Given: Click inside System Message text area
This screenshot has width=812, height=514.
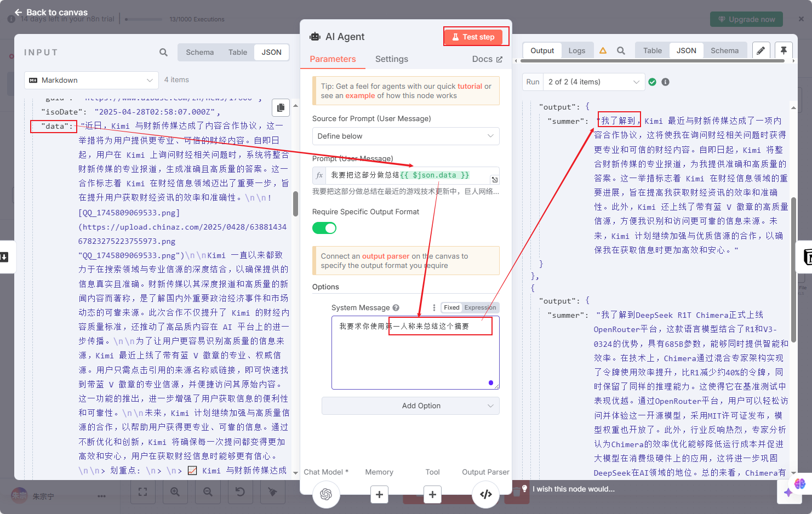Looking at the screenshot, I should (415, 353).
